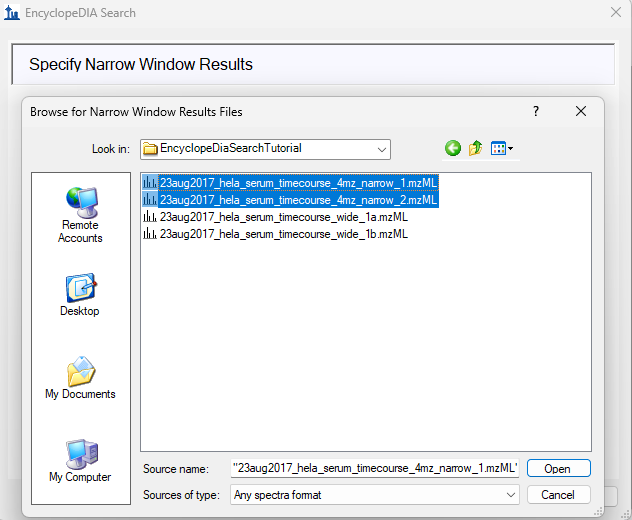Expand the Look in folder dropdown

(382, 149)
